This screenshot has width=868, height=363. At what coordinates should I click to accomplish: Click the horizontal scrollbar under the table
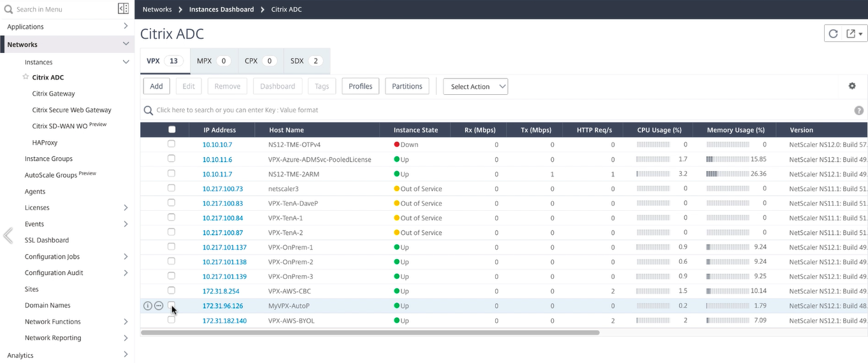point(370,332)
